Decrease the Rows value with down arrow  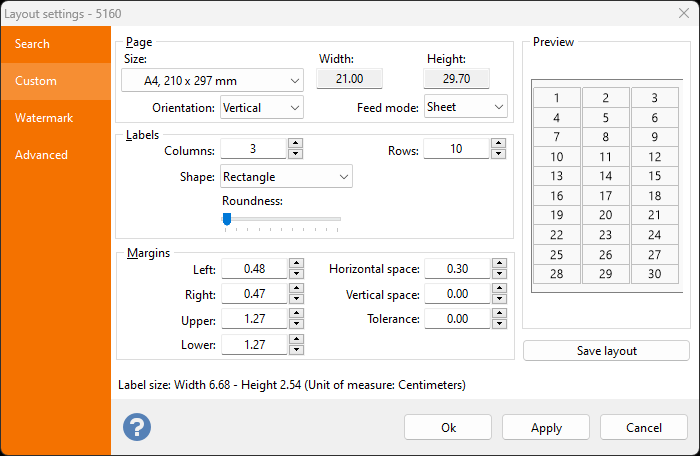tap(498, 154)
